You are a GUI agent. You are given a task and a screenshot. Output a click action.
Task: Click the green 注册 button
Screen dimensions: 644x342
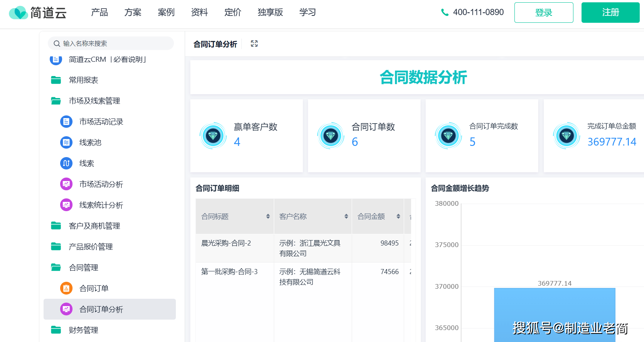(x=610, y=13)
